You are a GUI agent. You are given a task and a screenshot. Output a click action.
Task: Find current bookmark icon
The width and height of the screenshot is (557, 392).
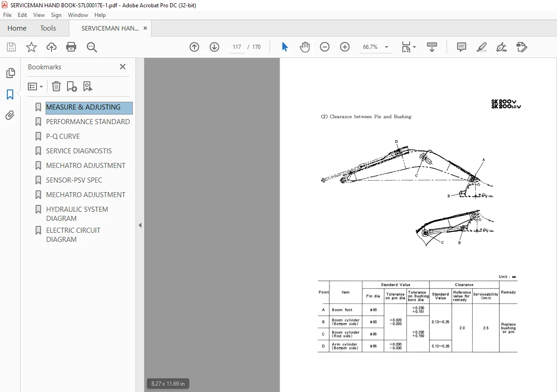(x=88, y=86)
